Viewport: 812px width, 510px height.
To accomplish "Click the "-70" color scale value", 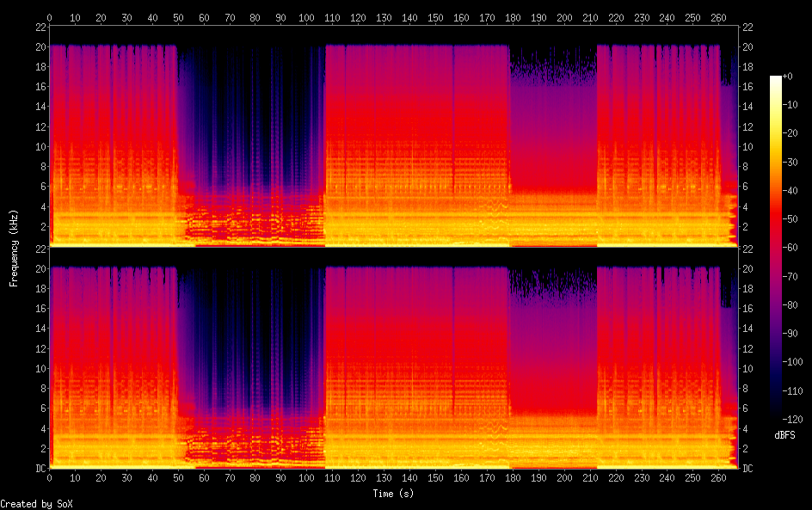I will point(790,276).
